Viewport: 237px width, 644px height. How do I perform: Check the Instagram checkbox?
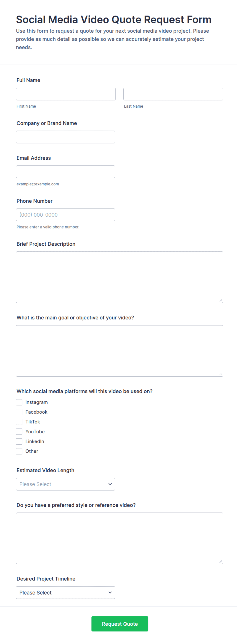tap(19, 402)
